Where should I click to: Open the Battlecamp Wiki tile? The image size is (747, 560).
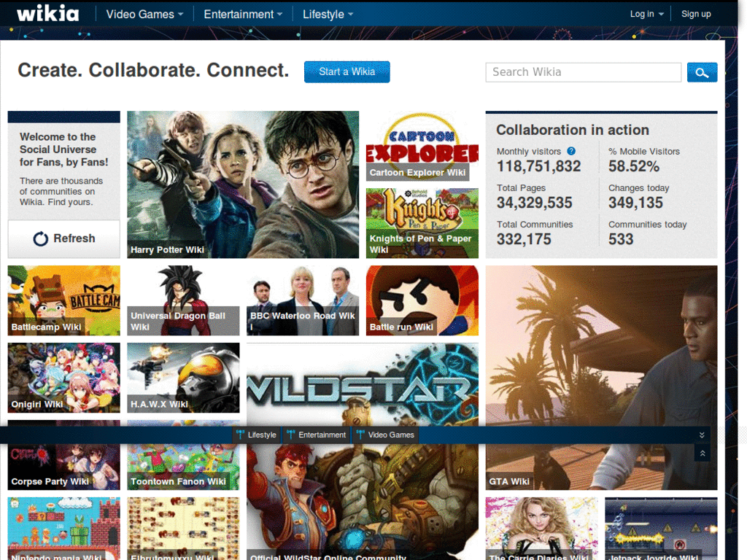click(64, 300)
